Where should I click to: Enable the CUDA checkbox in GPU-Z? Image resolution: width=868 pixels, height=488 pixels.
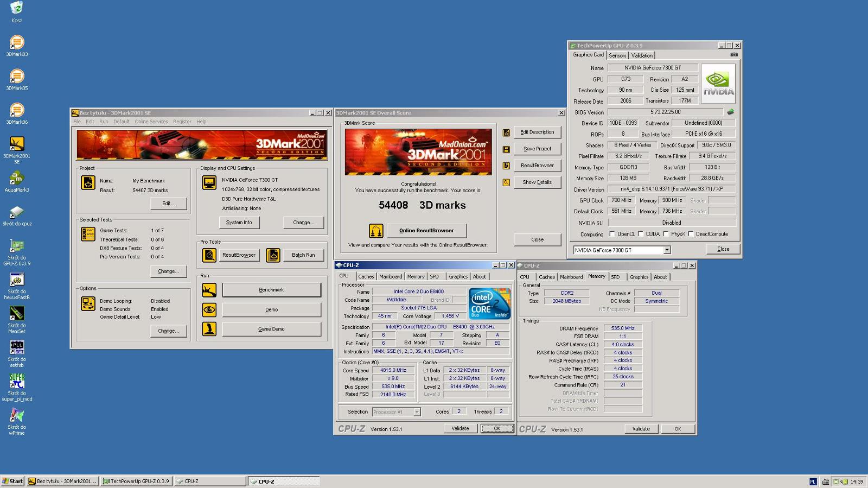coord(641,234)
